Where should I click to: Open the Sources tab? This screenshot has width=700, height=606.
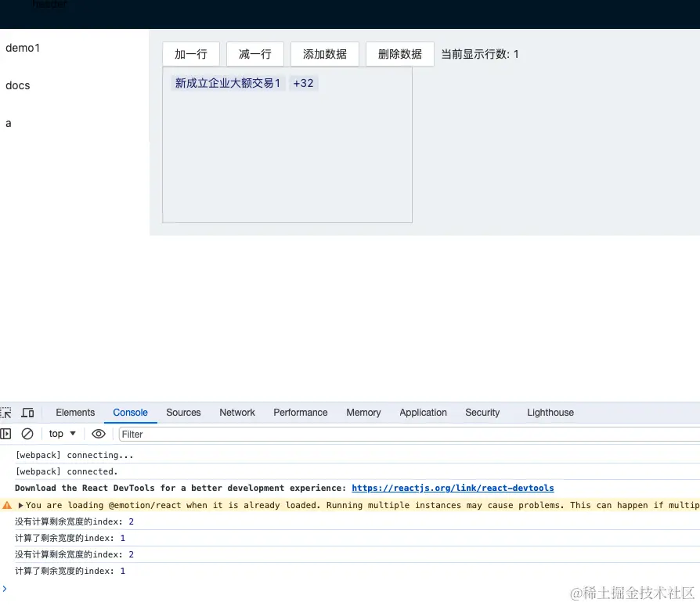[x=183, y=413]
